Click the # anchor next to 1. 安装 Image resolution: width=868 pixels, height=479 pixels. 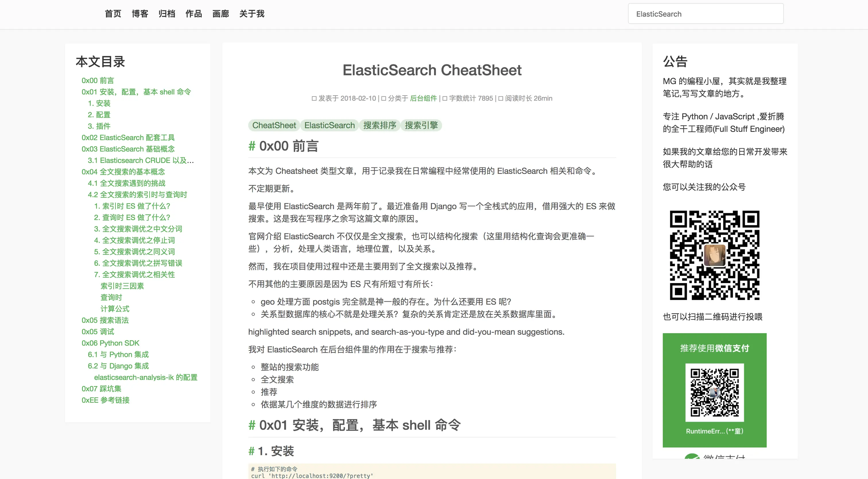pos(251,451)
